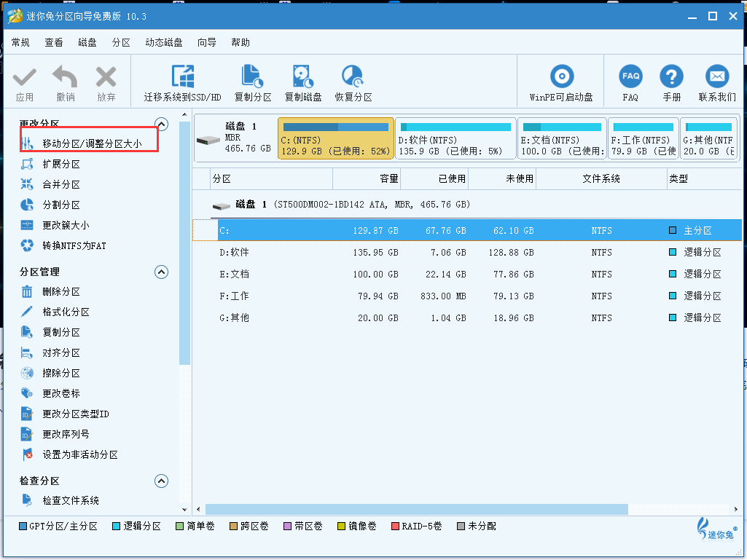Click the sidebar scroll down arrow

pyautogui.click(x=184, y=509)
